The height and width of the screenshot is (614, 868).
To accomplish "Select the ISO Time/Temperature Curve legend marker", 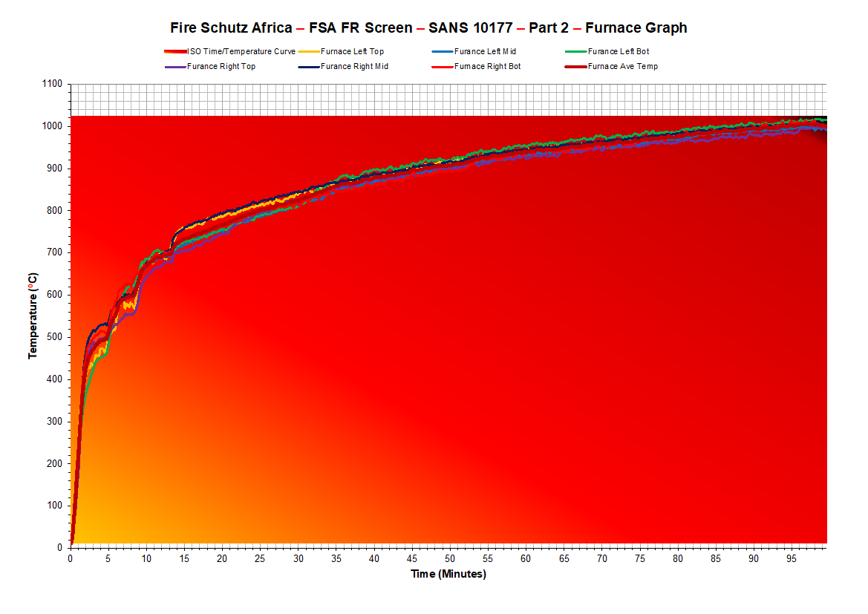I will tap(174, 51).
